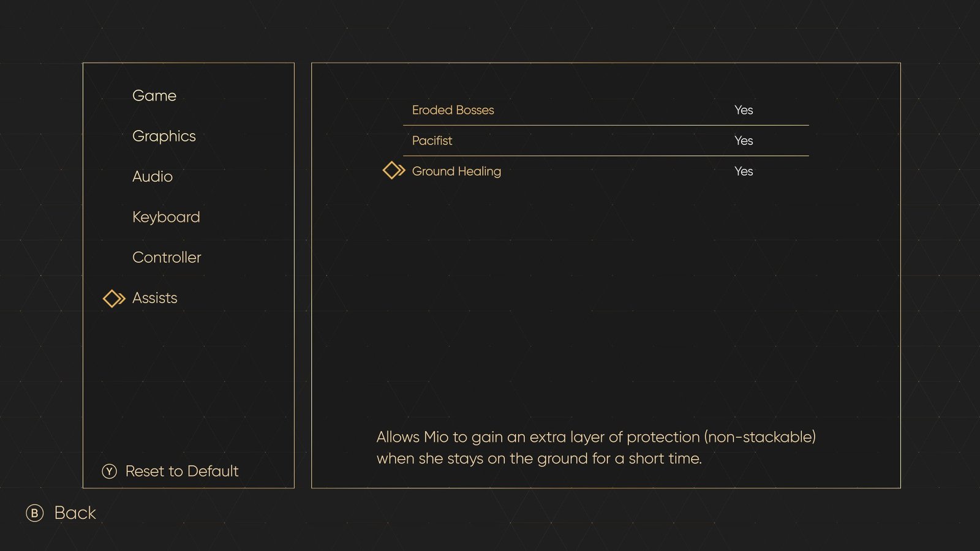Screen dimensions: 980x551
Task: Click the Reset to Default text
Action: pos(182,471)
